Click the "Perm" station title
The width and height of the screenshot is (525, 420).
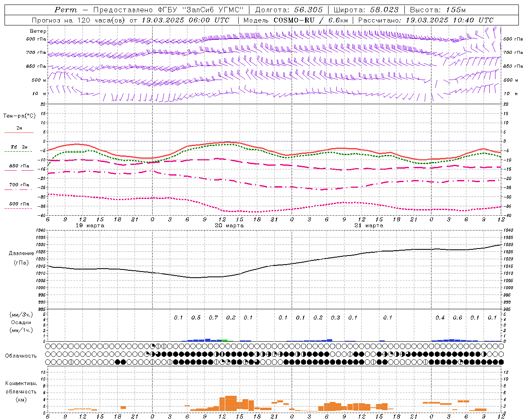[66, 10]
